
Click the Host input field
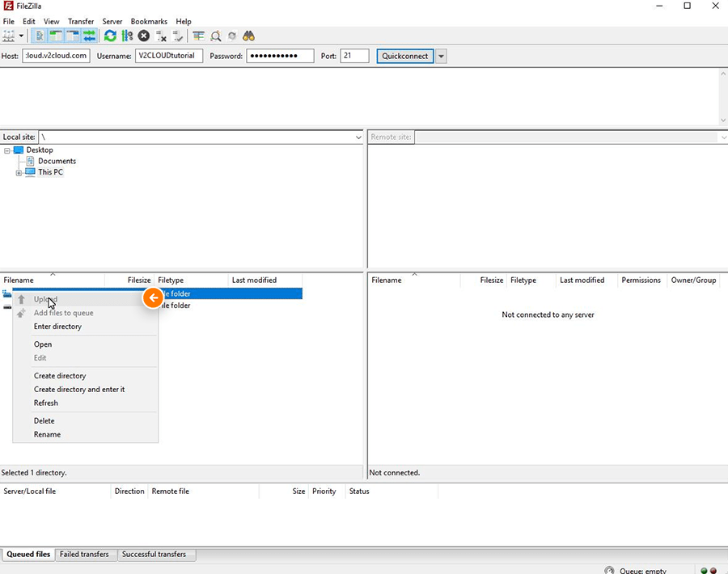pos(56,56)
